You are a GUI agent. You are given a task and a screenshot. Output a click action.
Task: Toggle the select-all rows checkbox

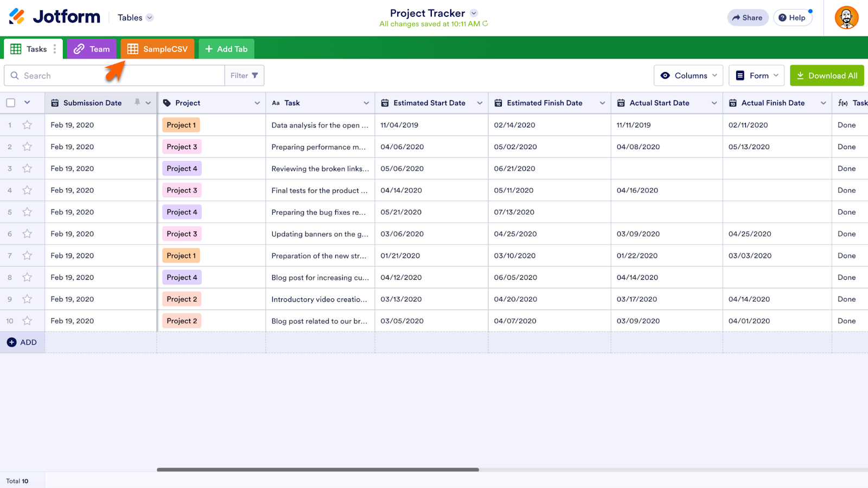pos(11,102)
